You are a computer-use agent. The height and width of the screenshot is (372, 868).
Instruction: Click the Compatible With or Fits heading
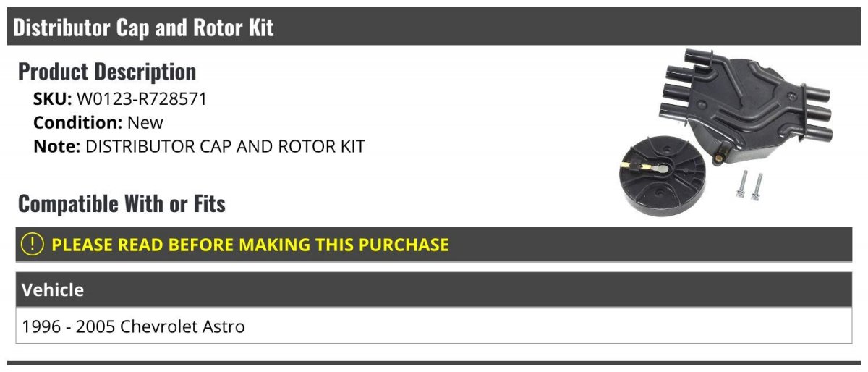tap(122, 204)
